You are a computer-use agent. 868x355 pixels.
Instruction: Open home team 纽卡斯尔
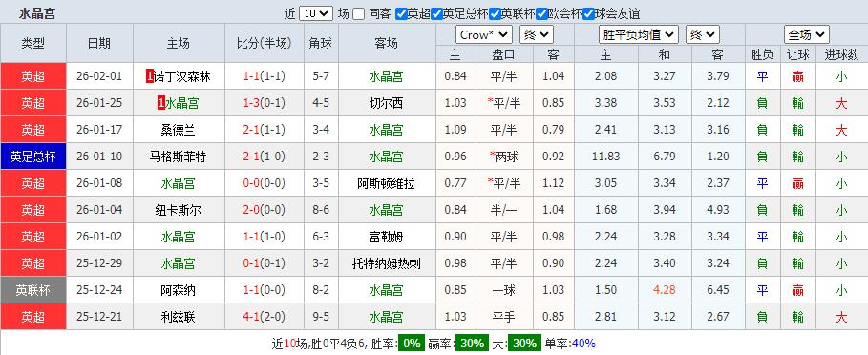tap(179, 210)
